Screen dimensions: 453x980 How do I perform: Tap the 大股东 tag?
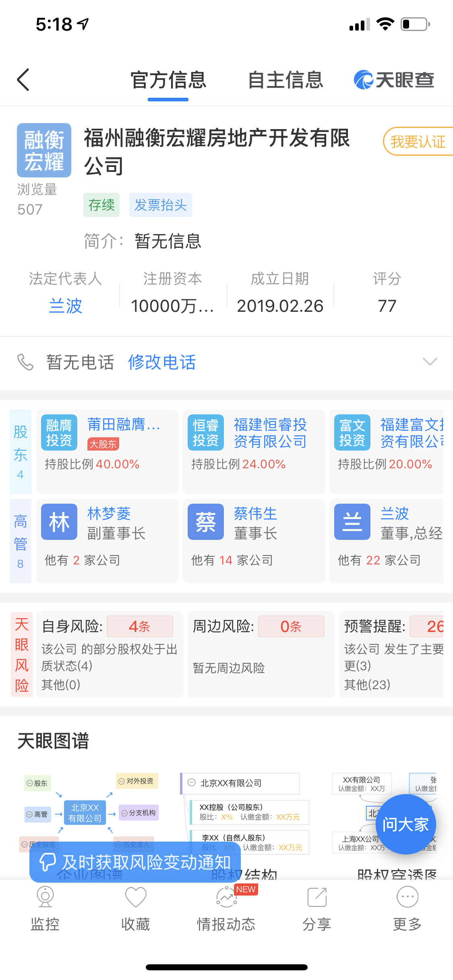pyautogui.click(x=103, y=444)
